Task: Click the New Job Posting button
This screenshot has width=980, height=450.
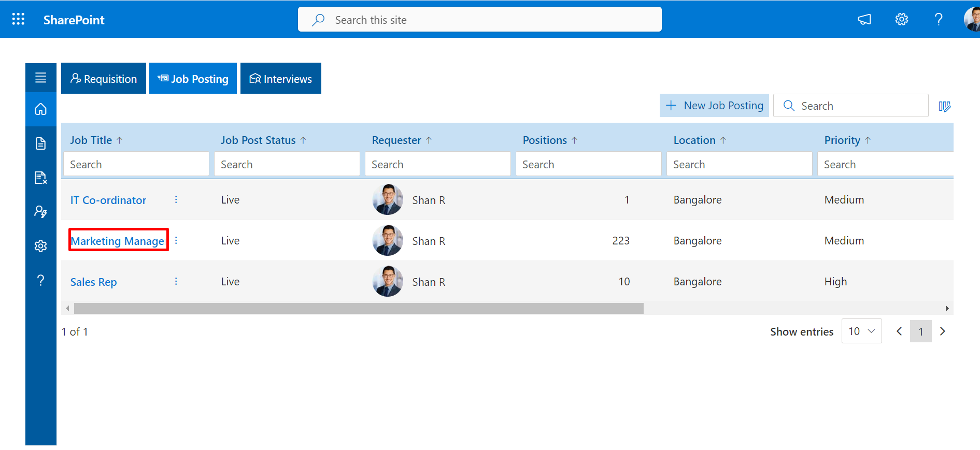Action: (x=714, y=106)
